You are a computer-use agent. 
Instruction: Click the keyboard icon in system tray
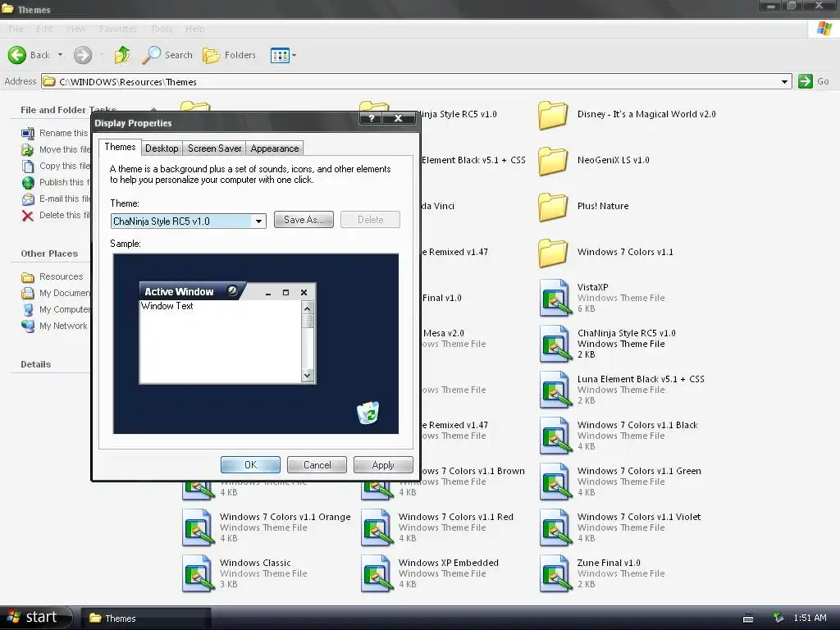click(x=748, y=619)
